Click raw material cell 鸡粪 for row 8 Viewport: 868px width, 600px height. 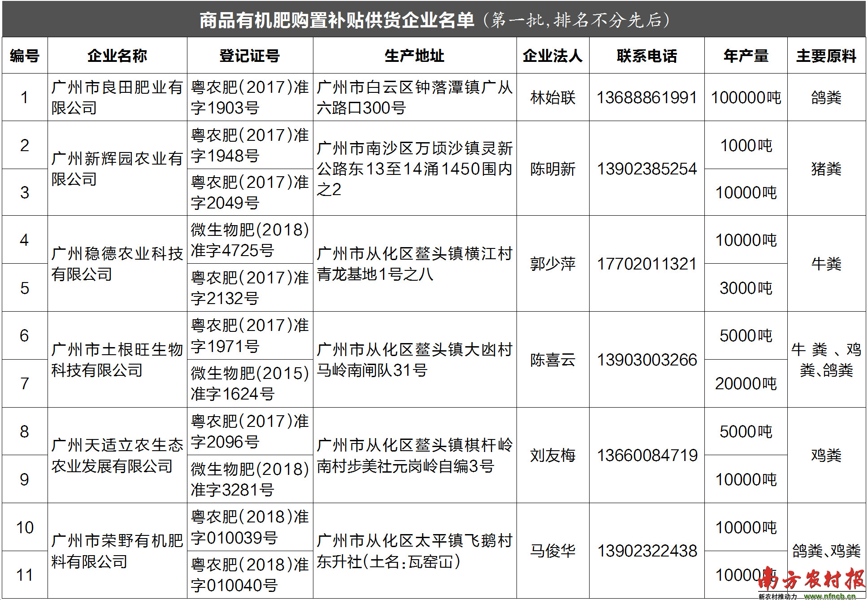coord(826,455)
